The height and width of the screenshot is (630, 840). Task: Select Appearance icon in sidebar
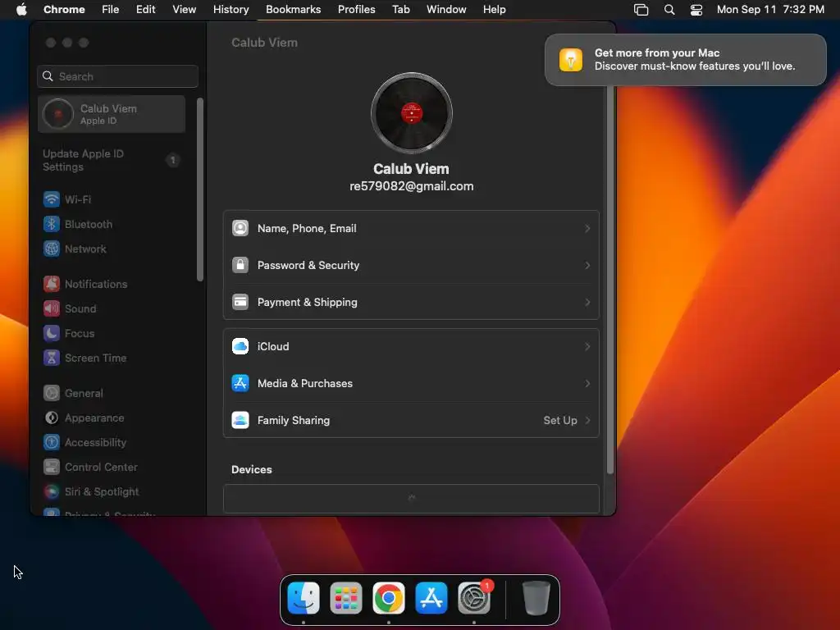tap(52, 418)
